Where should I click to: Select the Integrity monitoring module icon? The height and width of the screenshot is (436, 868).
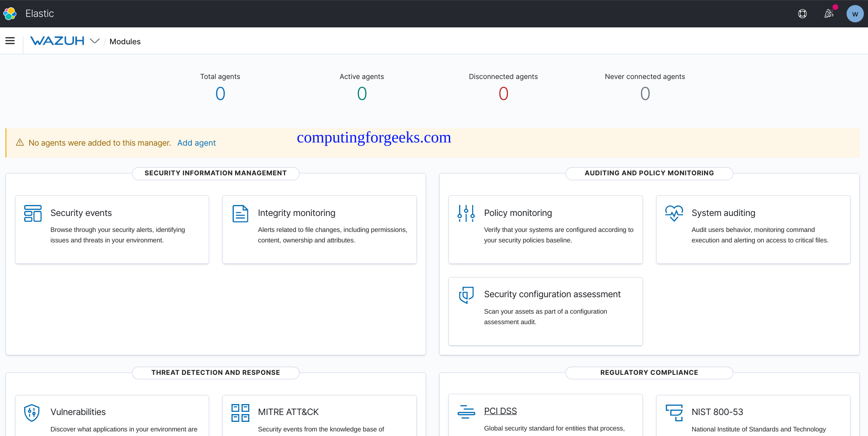[240, 213]
